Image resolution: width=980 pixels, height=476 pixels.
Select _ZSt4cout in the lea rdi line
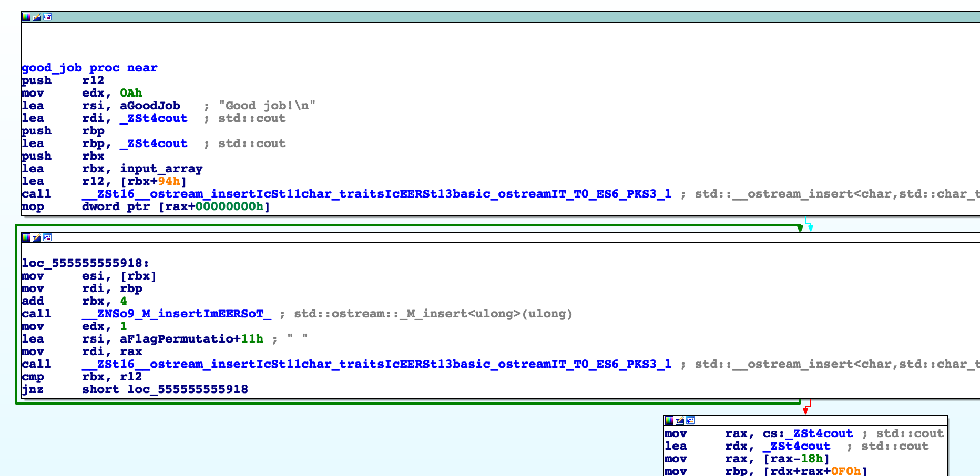154,118
